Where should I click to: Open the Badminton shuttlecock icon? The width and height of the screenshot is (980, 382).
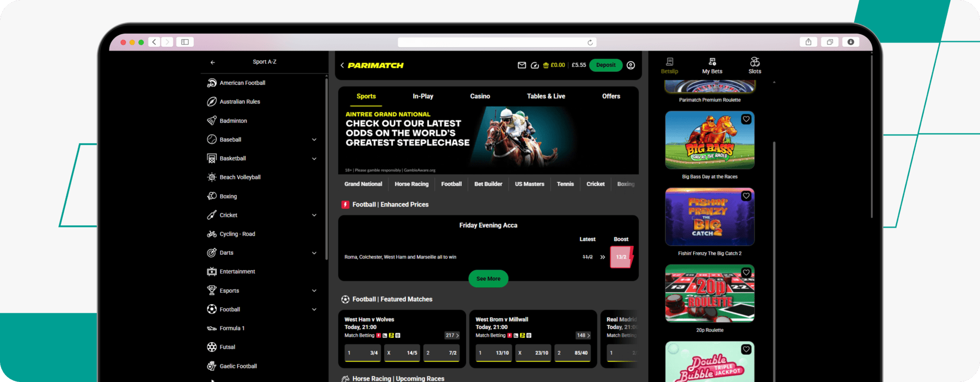point(212,121)
